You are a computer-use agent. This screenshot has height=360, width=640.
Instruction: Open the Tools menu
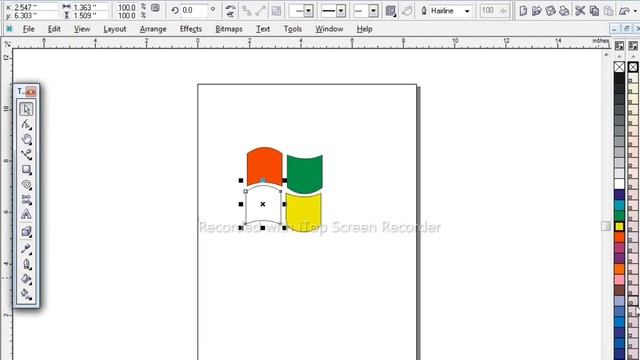click(293, 29)
